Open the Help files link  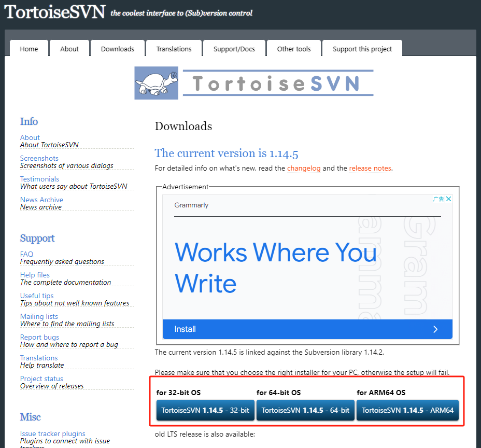[35, 275]
